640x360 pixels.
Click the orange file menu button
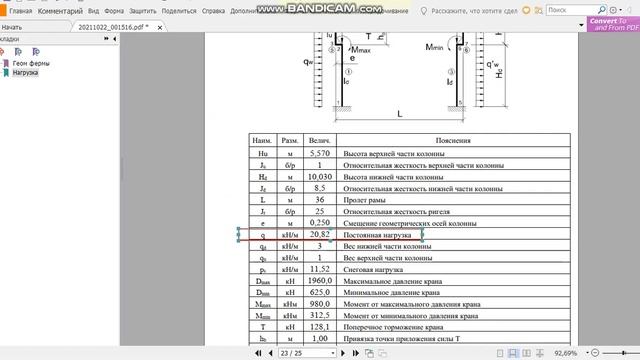(x=3, y=10)
